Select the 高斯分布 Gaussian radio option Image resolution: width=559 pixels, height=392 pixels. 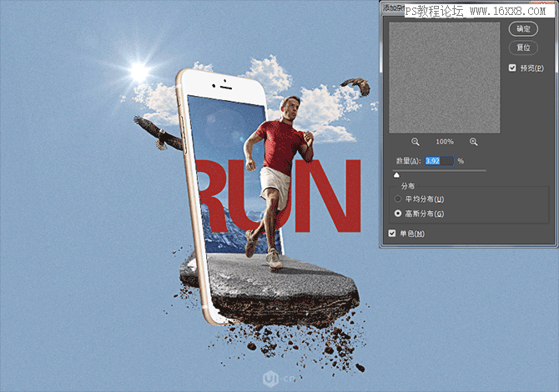[x=398, y=214]
